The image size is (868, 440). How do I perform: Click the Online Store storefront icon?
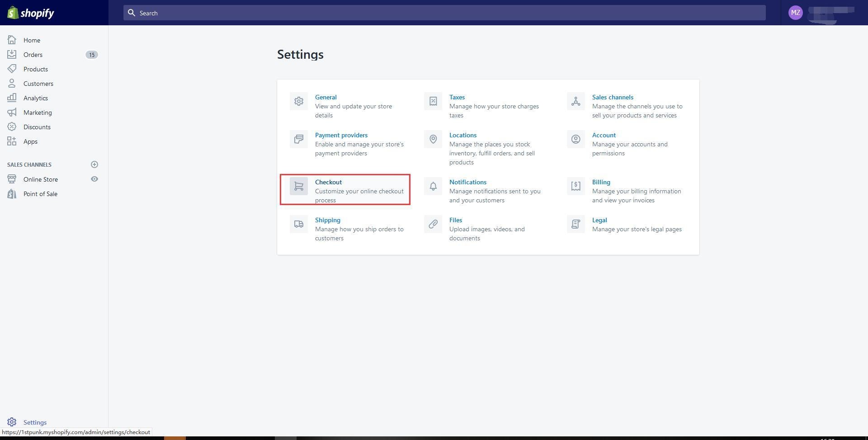pyautogui.click(x=12, y=179)
